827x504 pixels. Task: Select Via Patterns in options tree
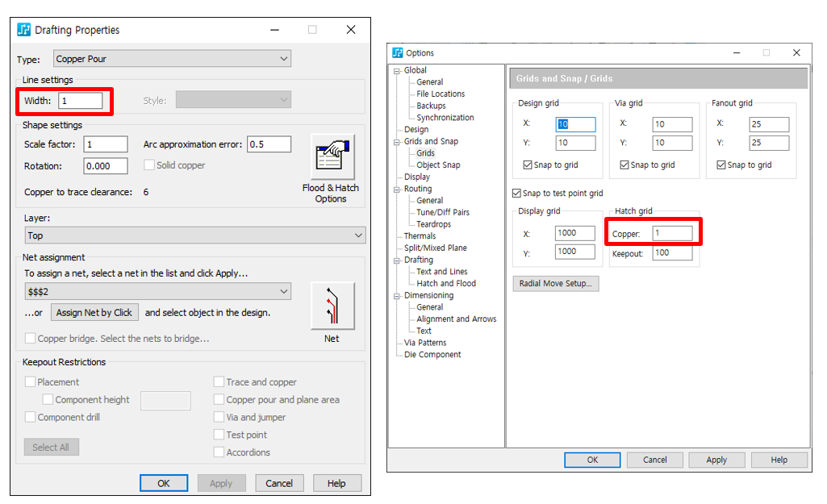coord(425,343)
